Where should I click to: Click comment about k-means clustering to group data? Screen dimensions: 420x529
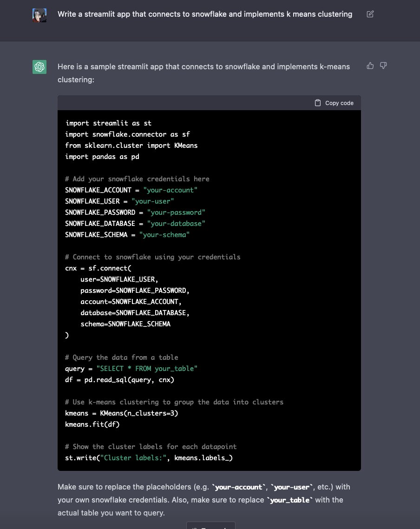pos(174,402)
